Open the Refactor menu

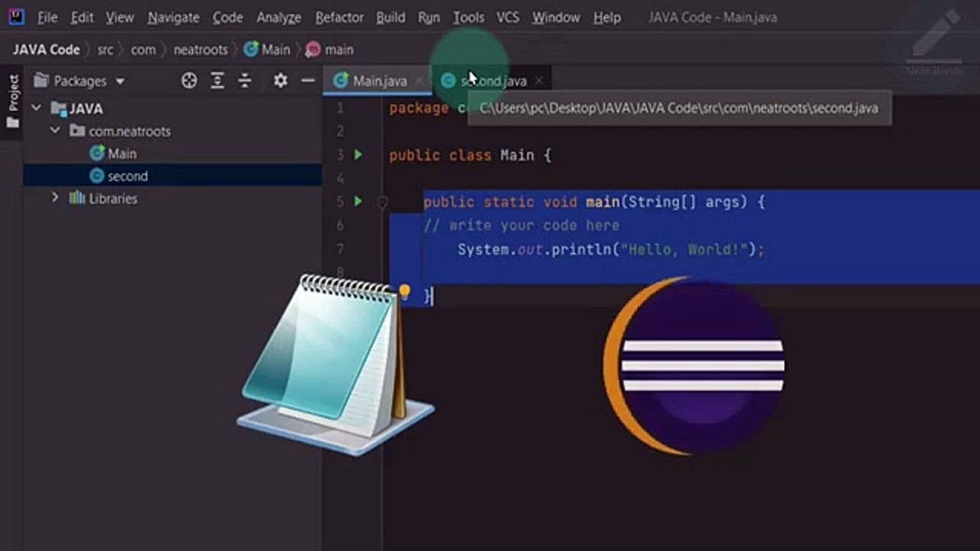pos(339,17)
